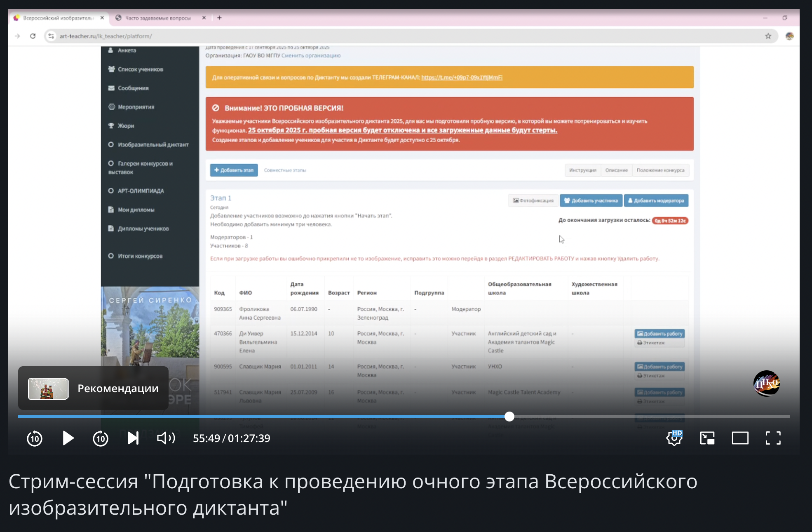Switch to theater mode
Screen dimensions: 812x532
pyautogui.click(x=740, y=438)
